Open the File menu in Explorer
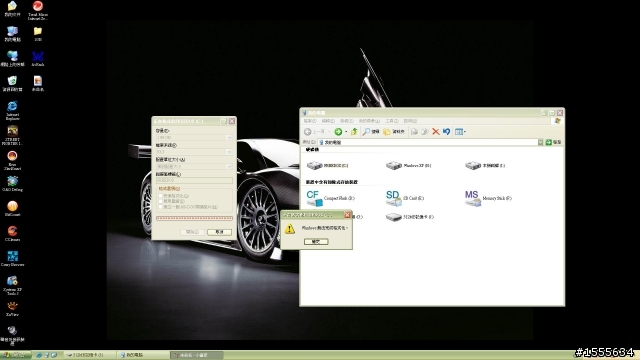The image size is (640, 360). [x=310, y=121]
